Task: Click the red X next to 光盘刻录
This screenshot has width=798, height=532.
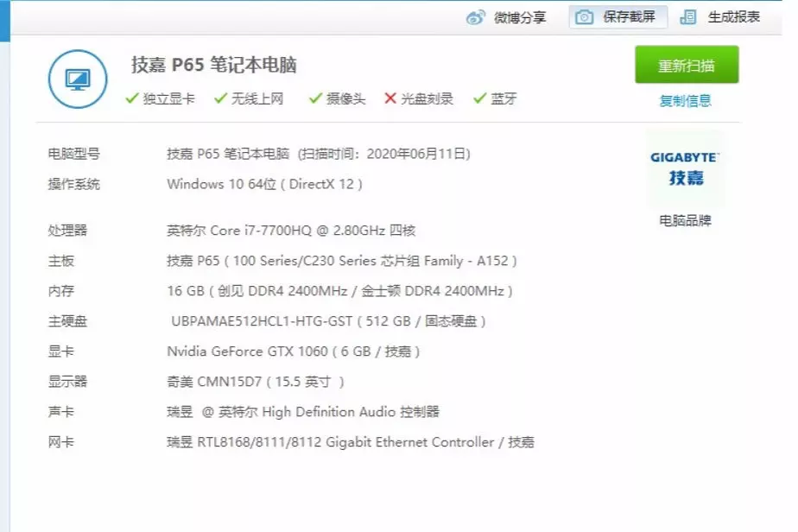Action: click(389, 99)
